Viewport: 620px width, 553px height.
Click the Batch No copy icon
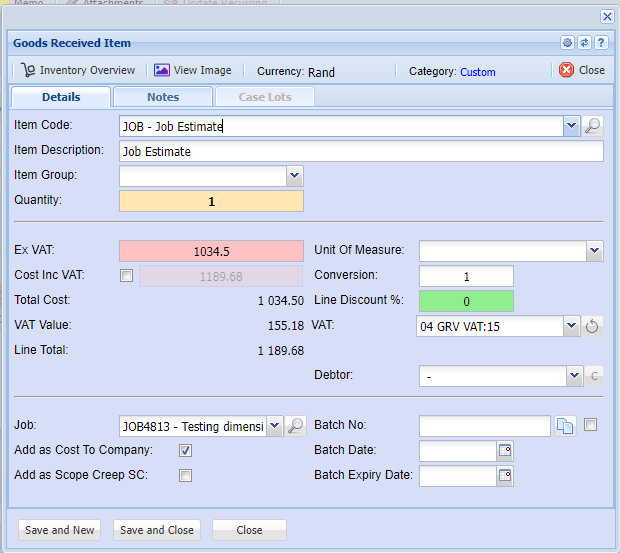coord(565,426)
